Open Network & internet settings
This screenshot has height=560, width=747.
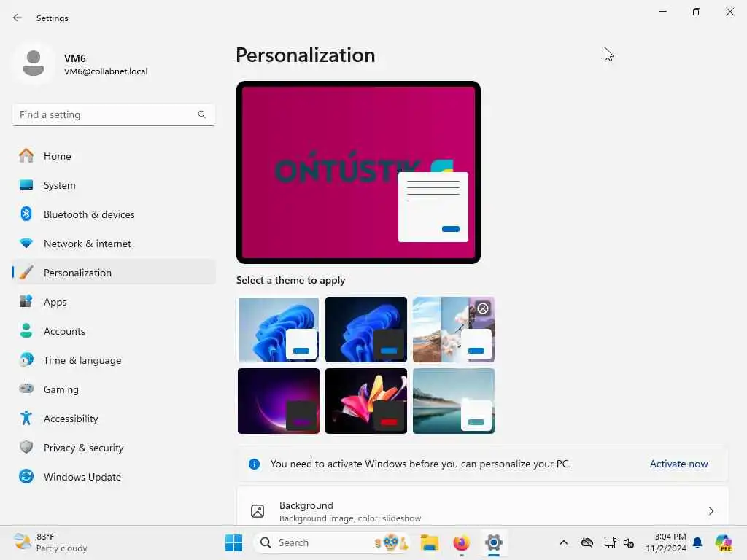[x=114, y=244]
